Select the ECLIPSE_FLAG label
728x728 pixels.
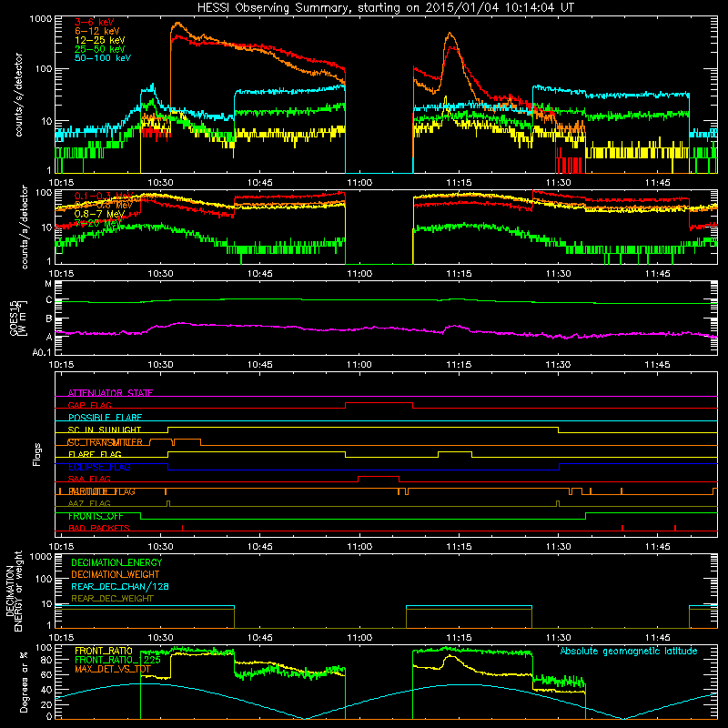(x=99, y=467)
